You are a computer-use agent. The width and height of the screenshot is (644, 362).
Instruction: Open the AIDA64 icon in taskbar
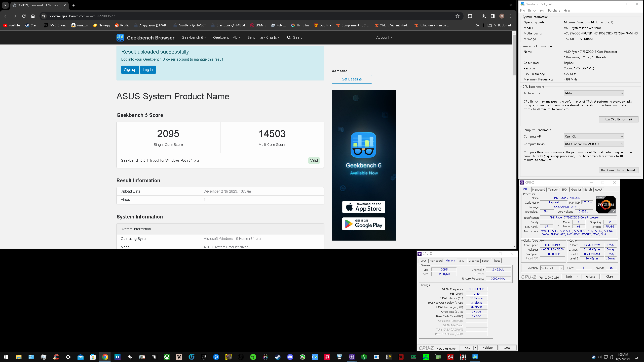pos(450,357)
